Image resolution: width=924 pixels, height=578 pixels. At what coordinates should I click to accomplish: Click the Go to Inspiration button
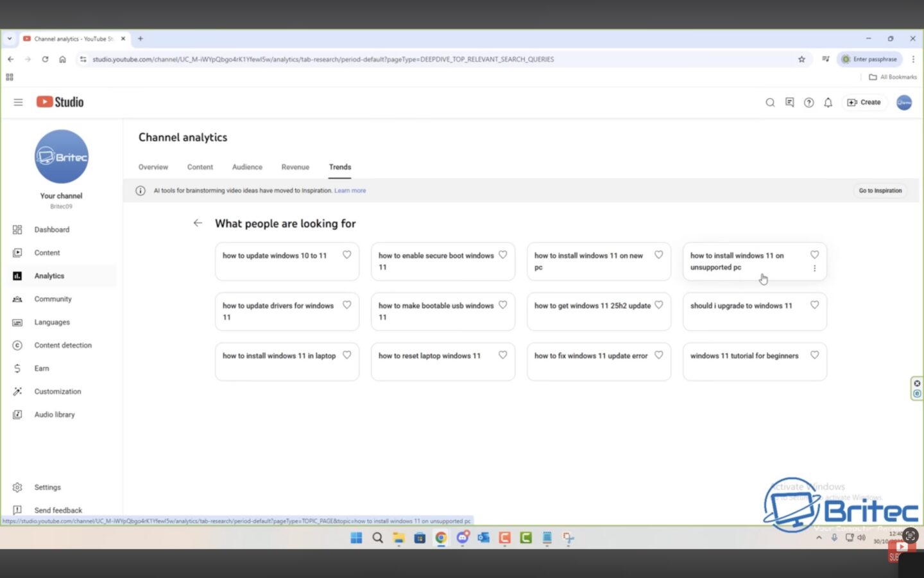880,191
